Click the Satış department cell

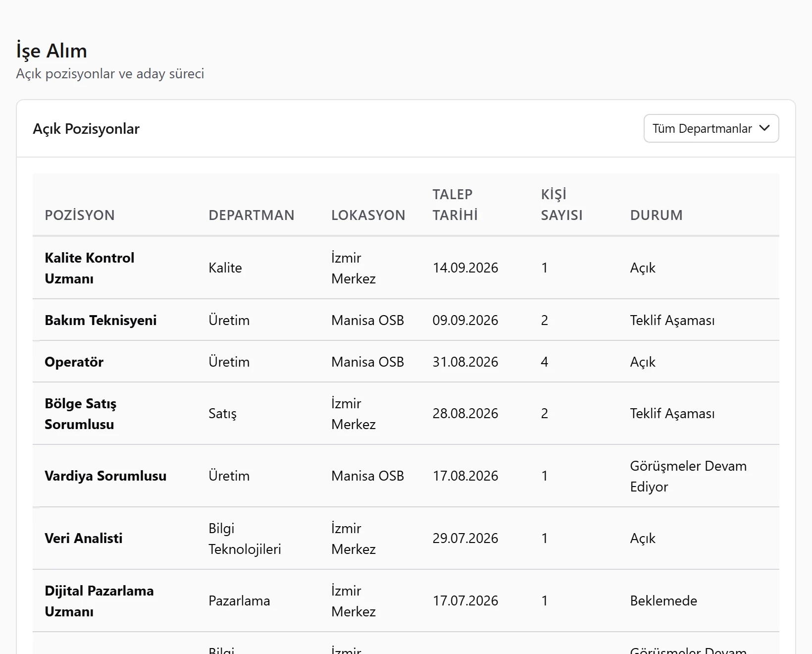(223, 413)
